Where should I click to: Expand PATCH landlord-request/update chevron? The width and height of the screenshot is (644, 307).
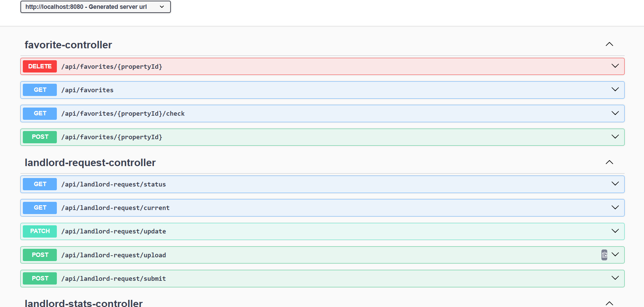(x=615, y=231)
